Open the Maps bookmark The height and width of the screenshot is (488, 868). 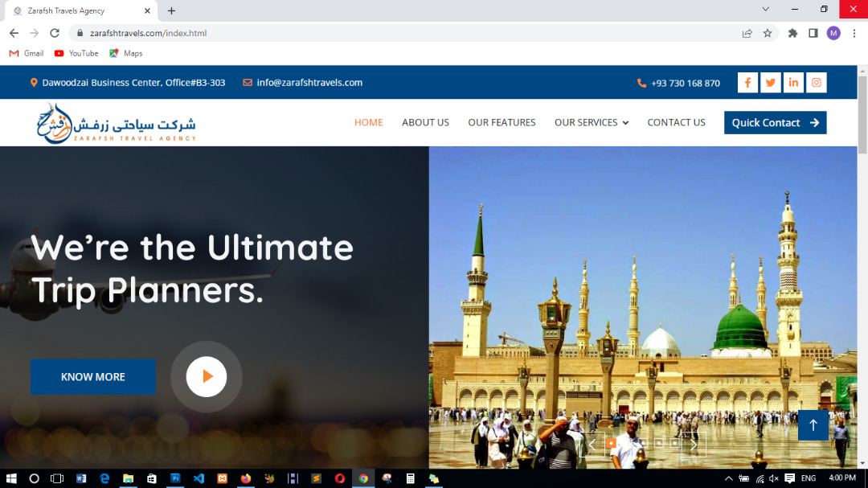tap(125, 53)
